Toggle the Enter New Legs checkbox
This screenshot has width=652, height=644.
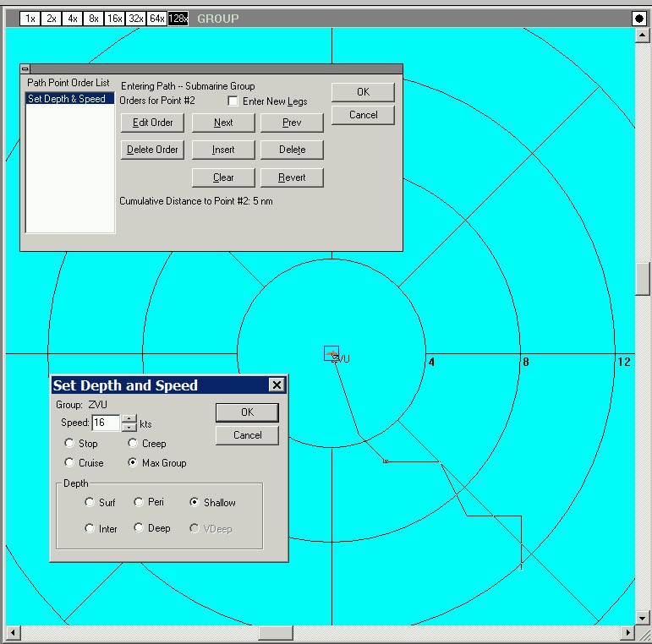point(233,101)
